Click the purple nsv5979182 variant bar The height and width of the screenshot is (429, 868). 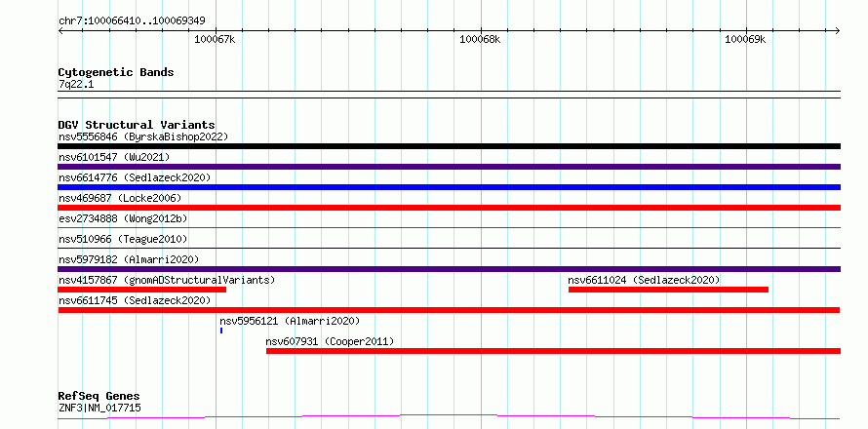pos(449,269)
